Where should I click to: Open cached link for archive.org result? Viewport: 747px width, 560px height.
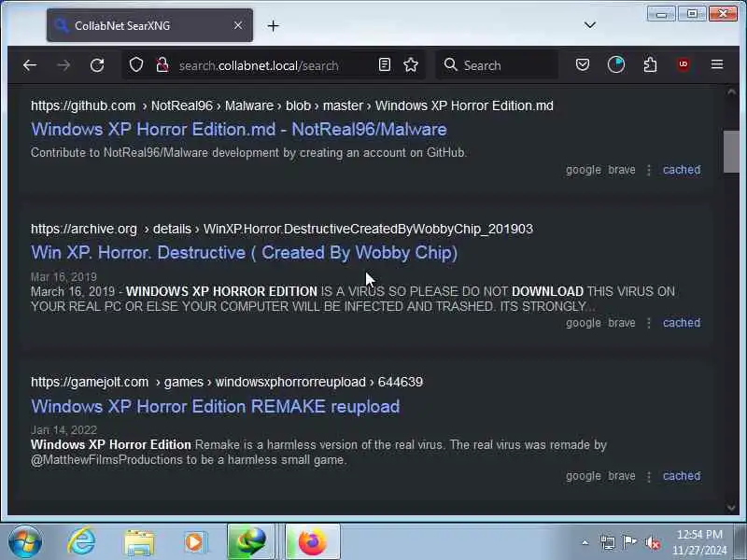682,322
